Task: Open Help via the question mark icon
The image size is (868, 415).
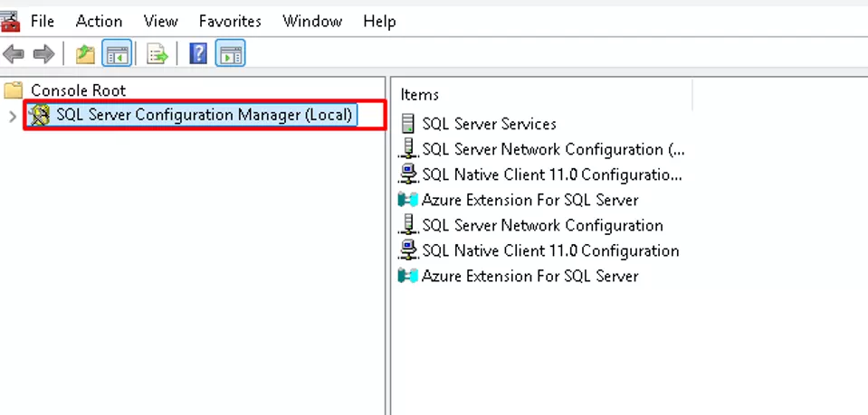Action: click(198, 53)
